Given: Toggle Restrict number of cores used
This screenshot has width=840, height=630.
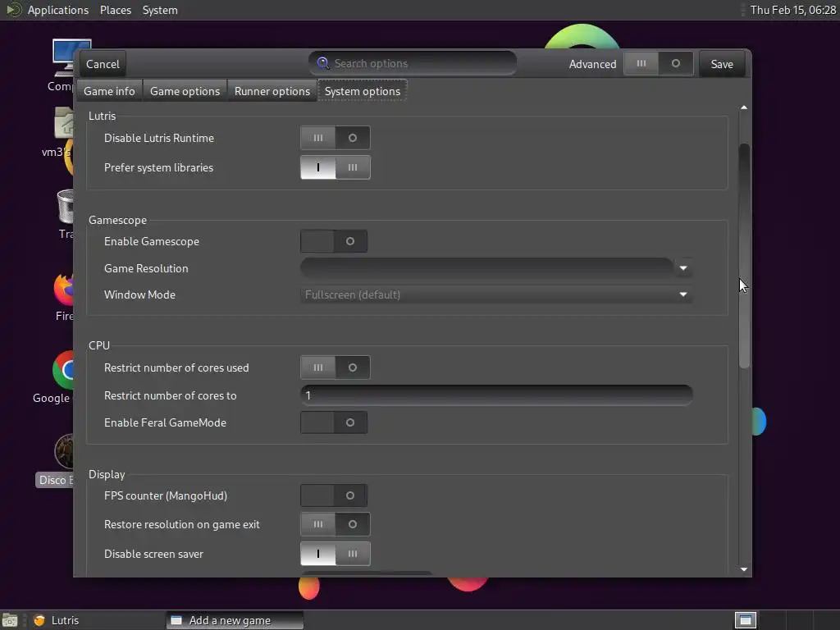Looking at the screenshot, I should 336,367.
